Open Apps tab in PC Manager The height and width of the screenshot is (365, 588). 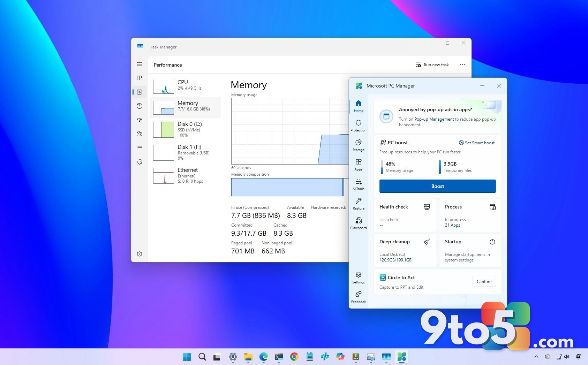click(x=359, y=165)
